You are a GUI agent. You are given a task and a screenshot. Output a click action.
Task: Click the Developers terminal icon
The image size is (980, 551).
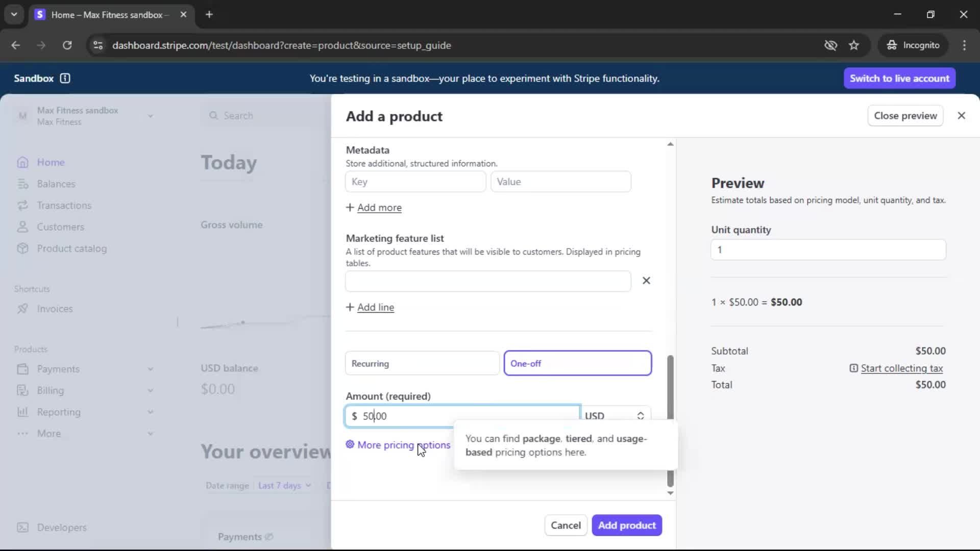(22, 528)
